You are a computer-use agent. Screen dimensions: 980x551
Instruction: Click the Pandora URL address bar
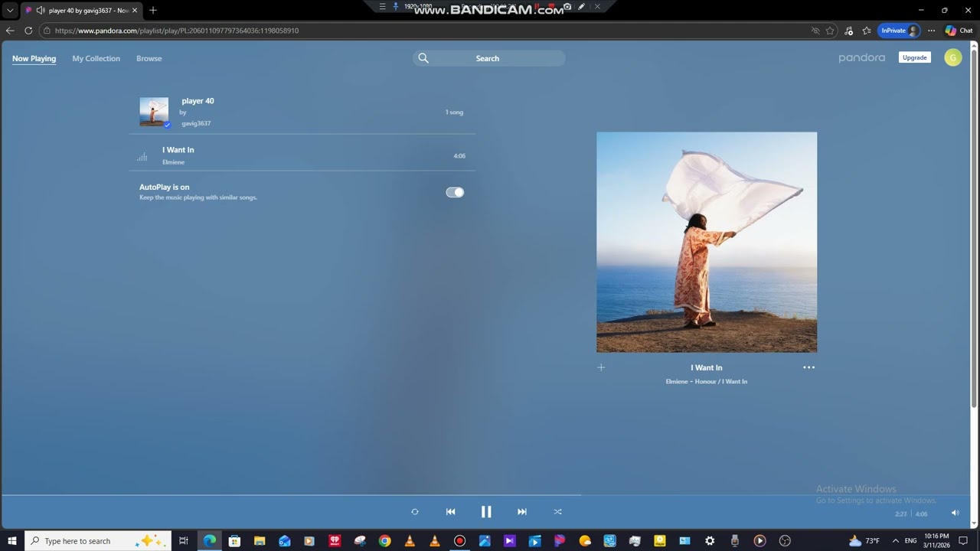click(429, 31)
